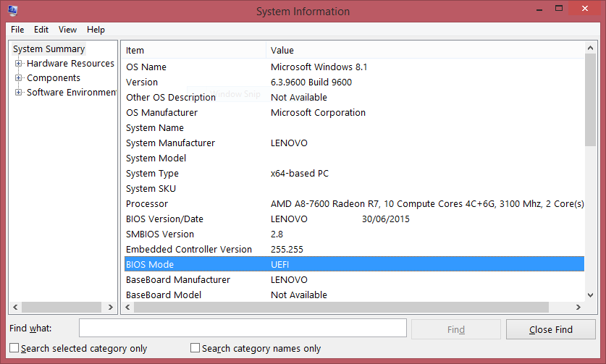Expand the Hardware Resources tree node
Image resolution: width=606 pixels, height=364 pixels.
coord(19,64)
